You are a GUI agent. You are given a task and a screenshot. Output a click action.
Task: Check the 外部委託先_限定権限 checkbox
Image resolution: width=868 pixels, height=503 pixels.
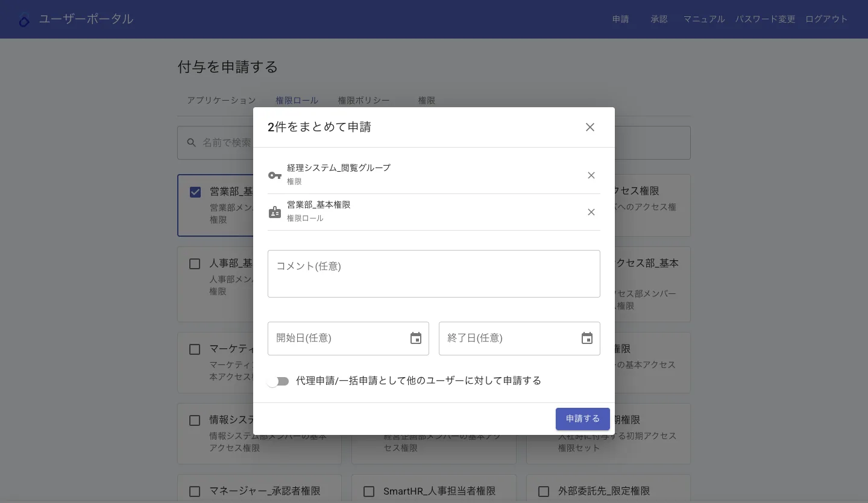(x=544, y=492)
